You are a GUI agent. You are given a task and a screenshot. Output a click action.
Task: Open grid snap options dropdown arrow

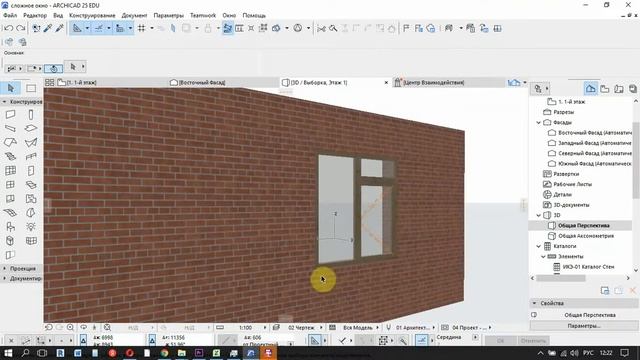coord(152,28)
